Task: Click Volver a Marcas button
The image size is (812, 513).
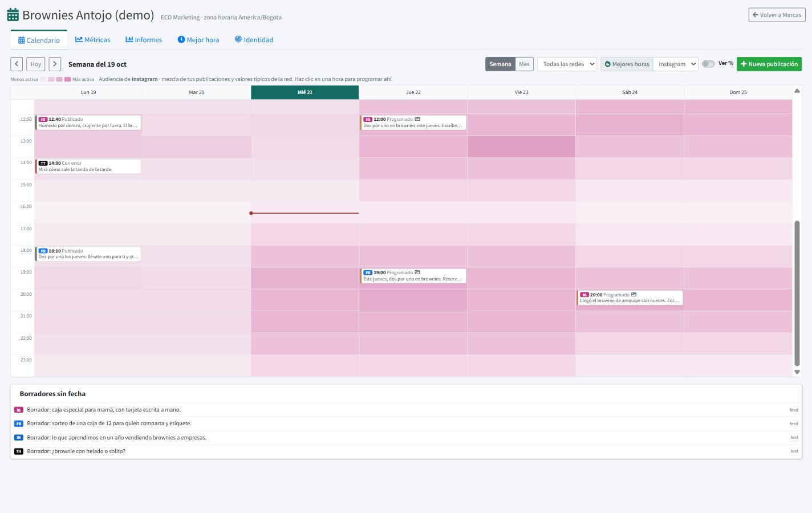Action: 777,15
